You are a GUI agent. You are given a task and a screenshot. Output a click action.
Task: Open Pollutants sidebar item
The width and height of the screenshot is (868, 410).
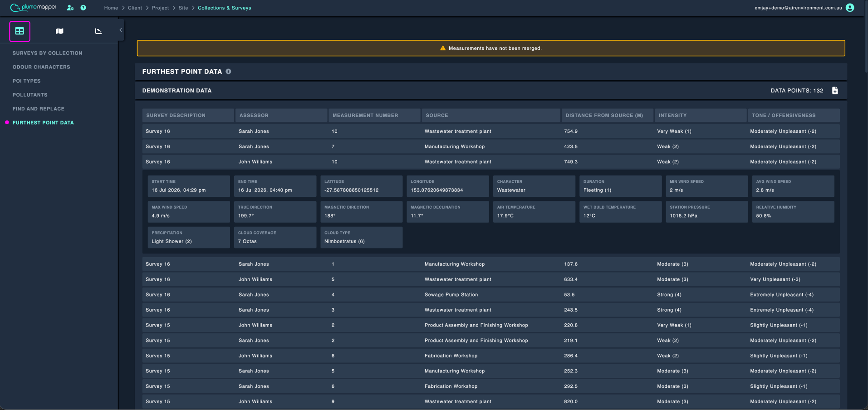pyautogui.click(x=30, y=95)
